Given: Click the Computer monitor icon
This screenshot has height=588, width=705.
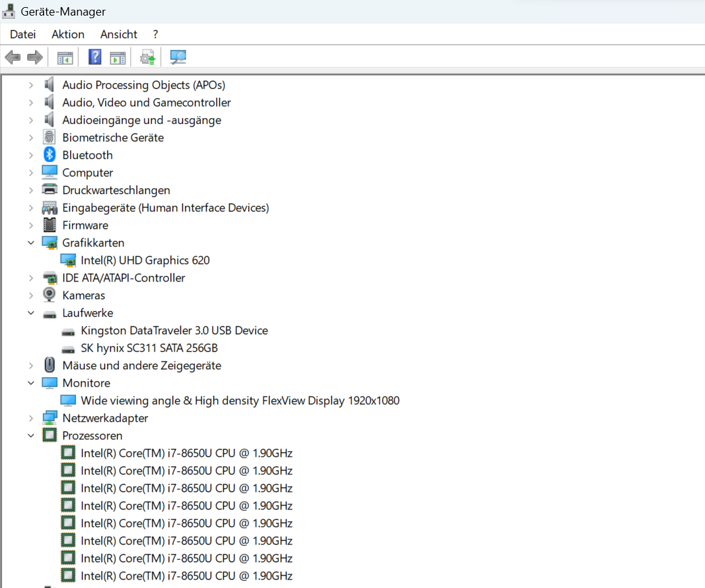Looking at the screenshot, I should click(49, 172).
